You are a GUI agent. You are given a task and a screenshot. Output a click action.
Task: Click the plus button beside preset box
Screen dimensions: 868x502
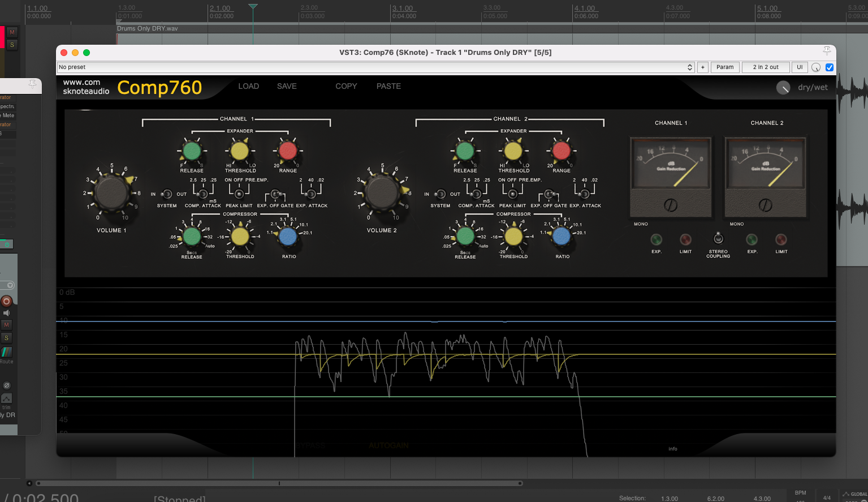pyautogui.click(x=703, y=67)
